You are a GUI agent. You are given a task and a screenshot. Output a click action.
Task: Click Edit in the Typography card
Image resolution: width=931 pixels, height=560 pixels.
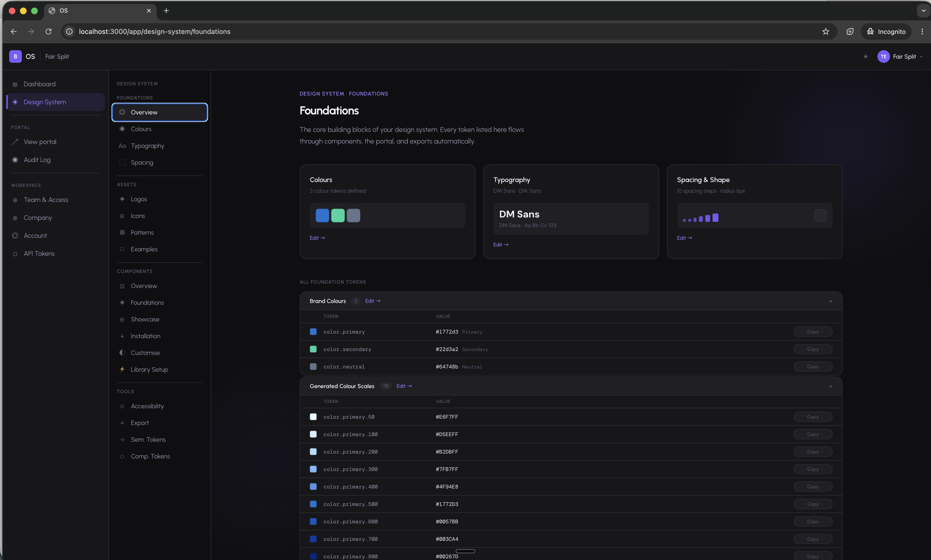[501, 245]
